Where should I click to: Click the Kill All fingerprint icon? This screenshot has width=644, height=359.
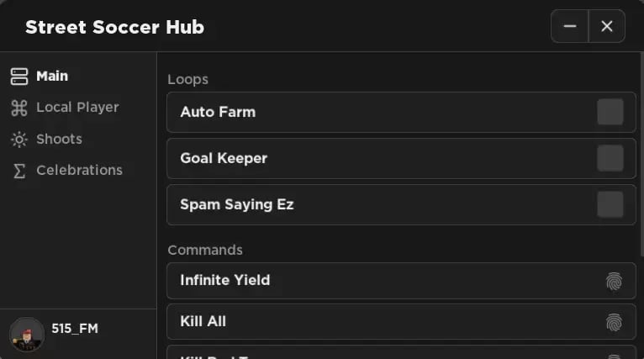point(615,322)
